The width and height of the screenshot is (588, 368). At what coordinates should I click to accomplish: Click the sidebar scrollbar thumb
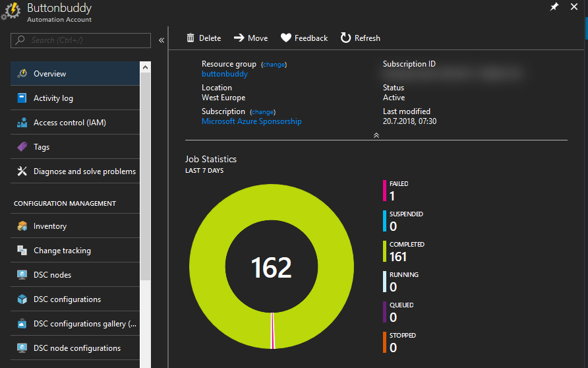146,176
